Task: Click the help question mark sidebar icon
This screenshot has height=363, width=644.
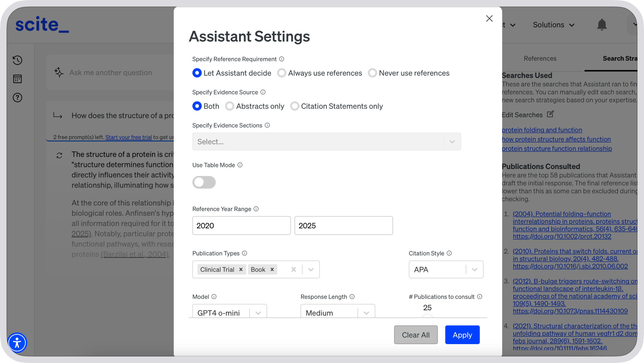Action: click(x=17, y=98)
